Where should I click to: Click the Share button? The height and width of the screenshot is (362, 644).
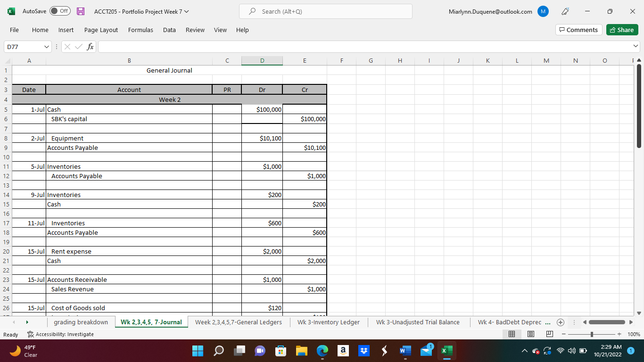pos(622,29)
